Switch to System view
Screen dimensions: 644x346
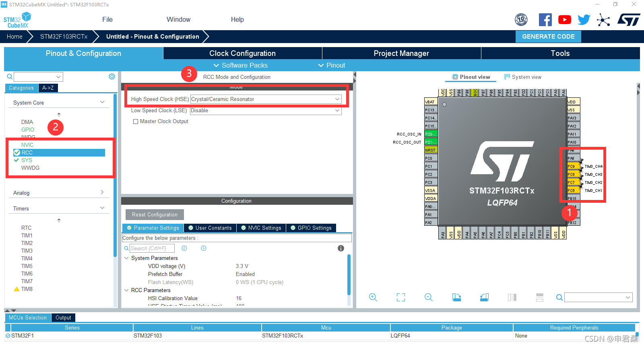coord(523,77)
